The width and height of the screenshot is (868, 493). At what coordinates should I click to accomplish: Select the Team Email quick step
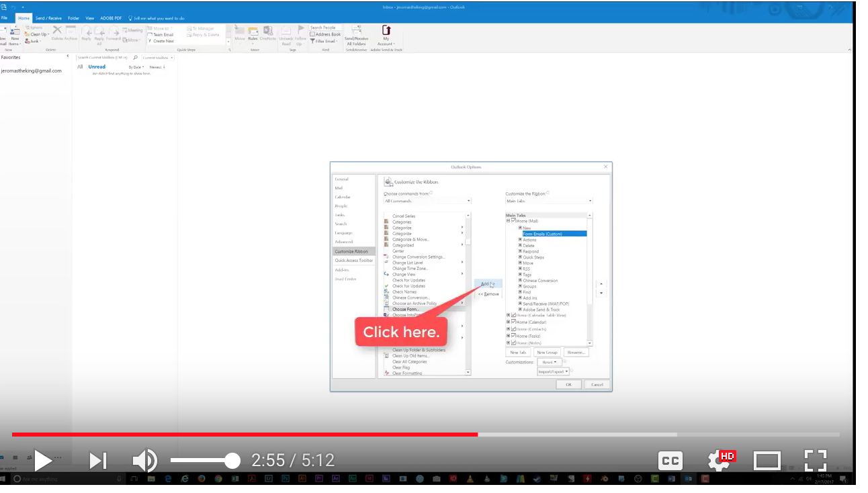click(161, 35)
